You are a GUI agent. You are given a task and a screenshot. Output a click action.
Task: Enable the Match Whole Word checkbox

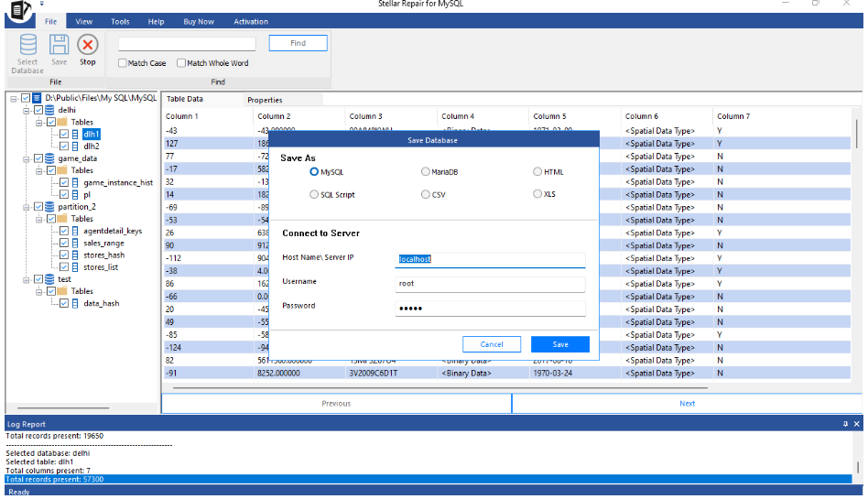[181, 63]
